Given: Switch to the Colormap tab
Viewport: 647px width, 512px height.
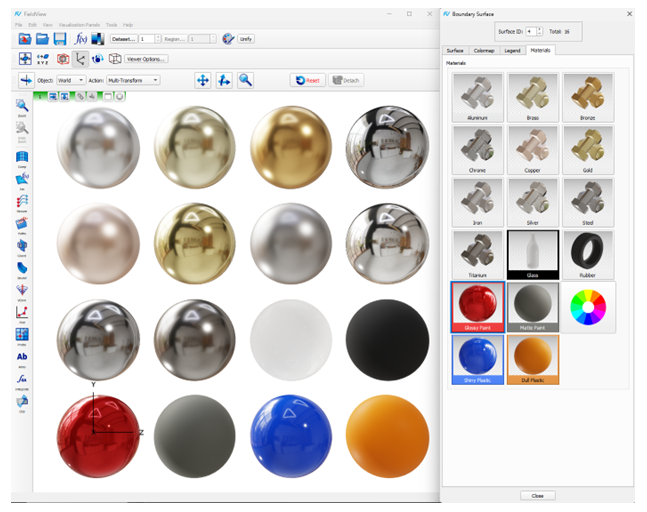Looking at the screenshot, I should tap(483, 49).
